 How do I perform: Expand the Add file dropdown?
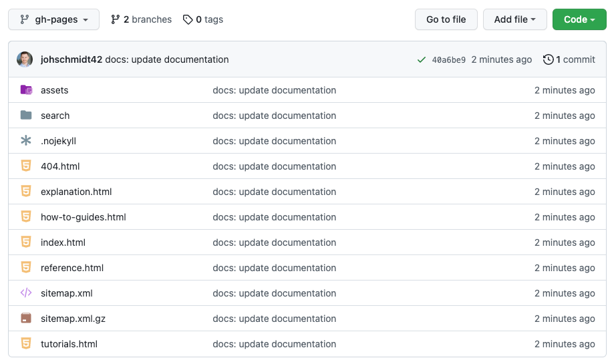coord(514,19)
